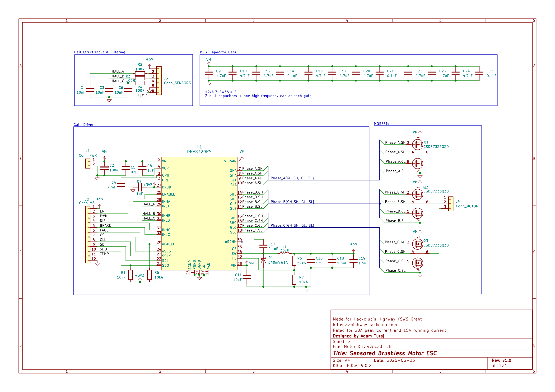This screenshot has width=555, height=392.
Task: Click the Phase_C.SL label at Q3
Action: coord(395,271)
